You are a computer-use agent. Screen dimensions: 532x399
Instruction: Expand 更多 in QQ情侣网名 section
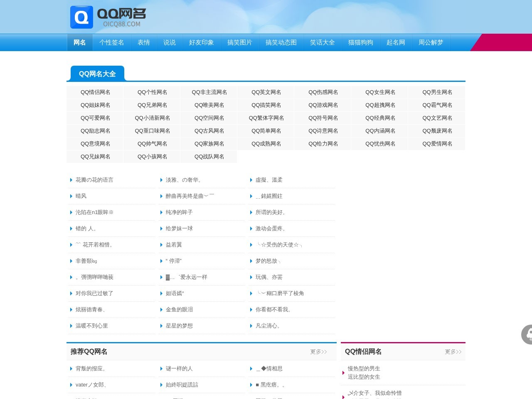click(453, 352)
